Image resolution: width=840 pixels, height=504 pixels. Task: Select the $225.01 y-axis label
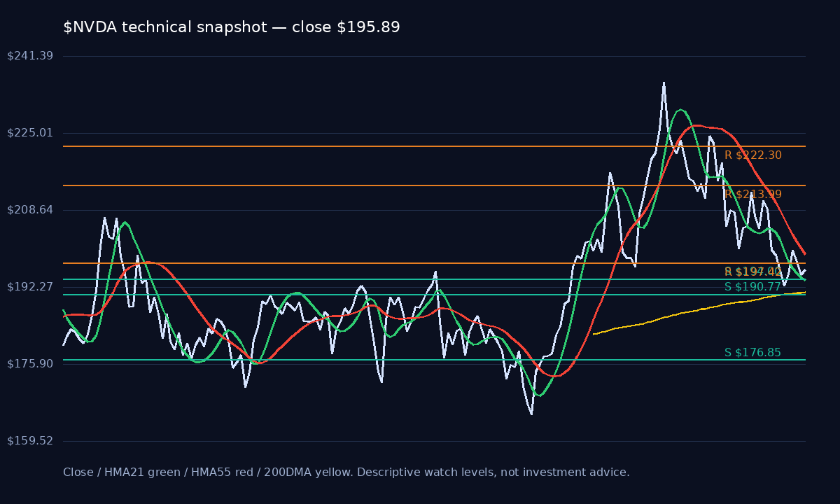click(30, 133)
